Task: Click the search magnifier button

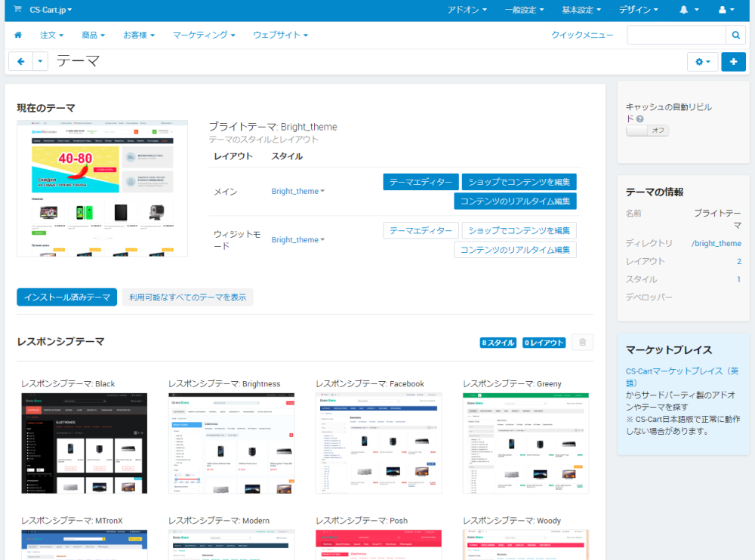Action: point(735,35)
